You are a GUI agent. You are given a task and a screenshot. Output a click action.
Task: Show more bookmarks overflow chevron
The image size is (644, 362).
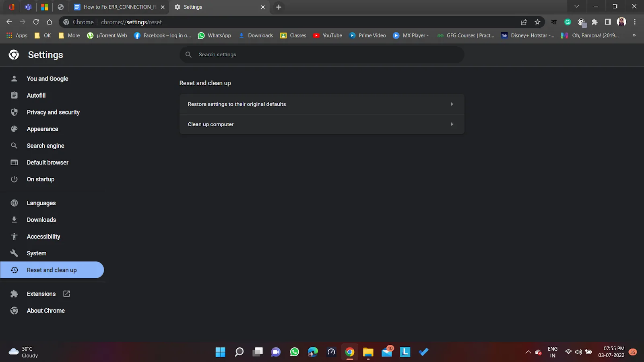point(634,35)
